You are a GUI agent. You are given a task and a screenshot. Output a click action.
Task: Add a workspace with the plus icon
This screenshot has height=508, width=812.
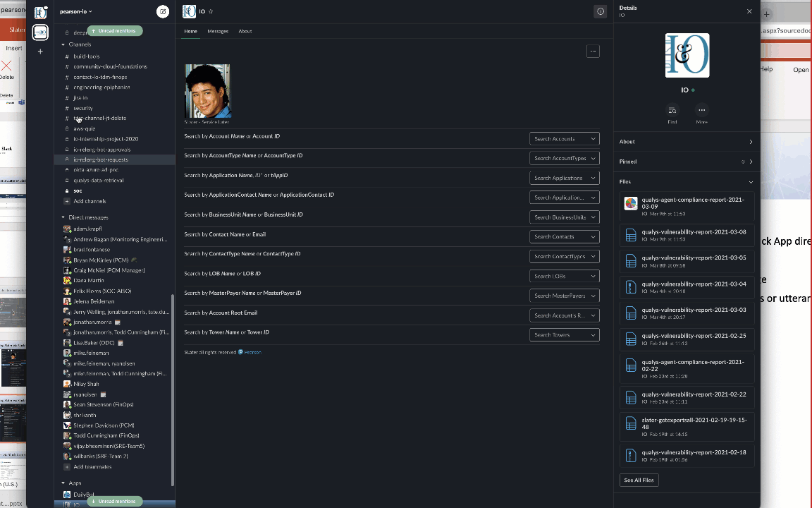(40, 52)
